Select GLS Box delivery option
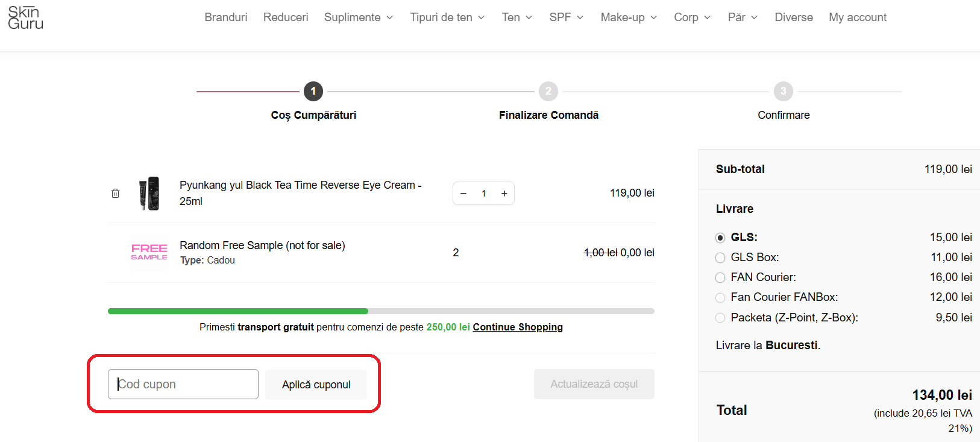The image size is (980, 442). point(720,258)
